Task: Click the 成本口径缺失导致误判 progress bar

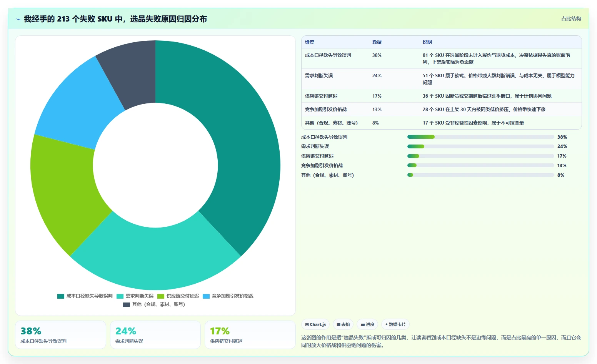Action: click(480, 137)
